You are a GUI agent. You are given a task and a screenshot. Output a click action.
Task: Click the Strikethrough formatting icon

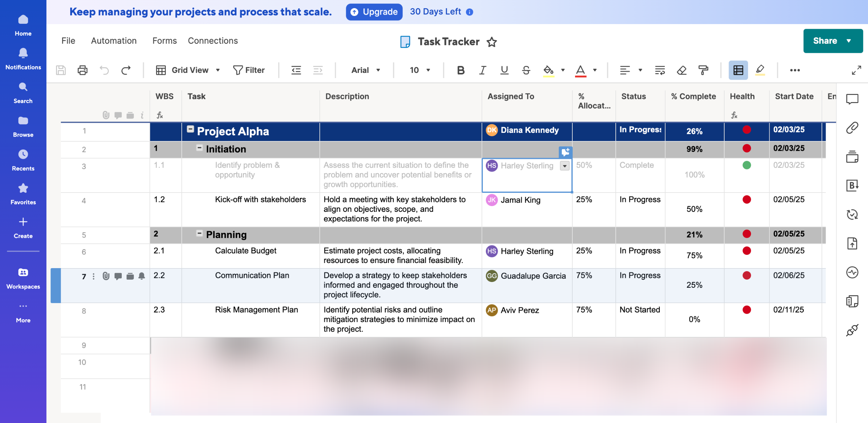[526, 70]
